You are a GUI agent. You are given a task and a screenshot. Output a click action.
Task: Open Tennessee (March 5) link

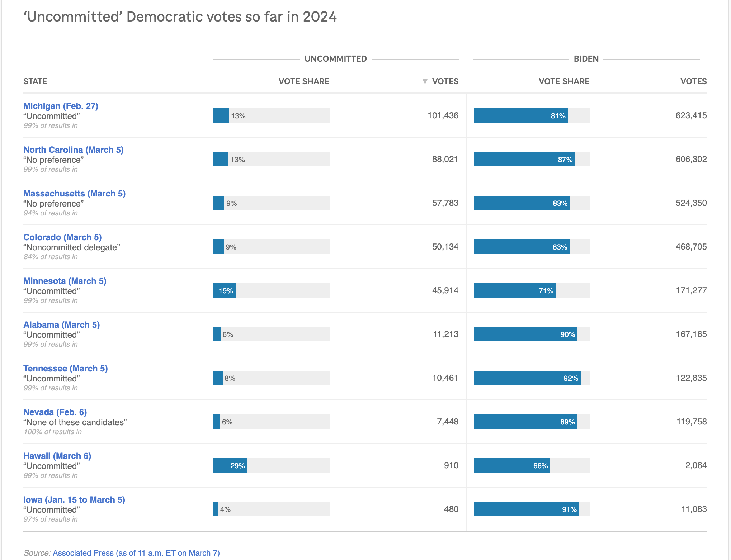66,369
